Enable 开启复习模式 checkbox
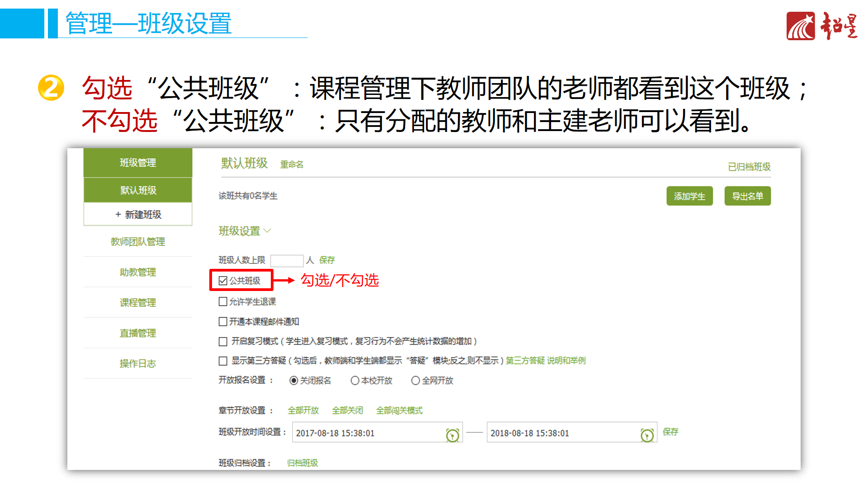 pyautogui.click(x=223, y=341)
